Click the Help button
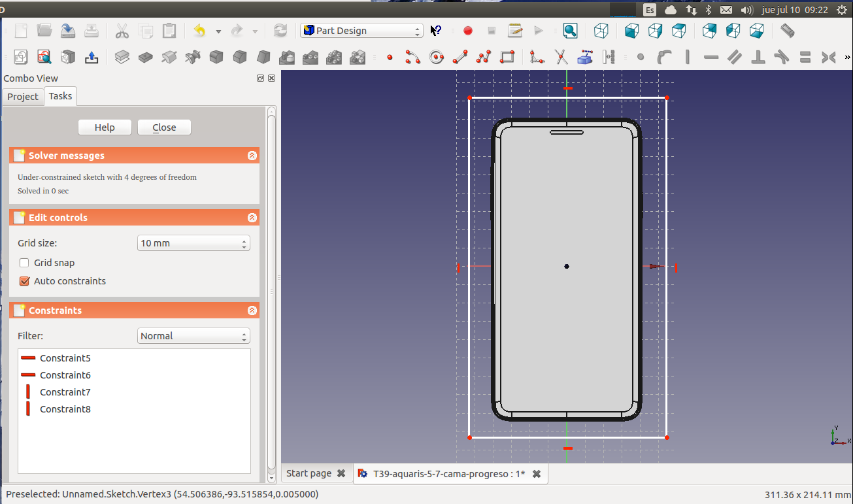This screenshot has height=504, width=853. pyautogui.click(x=105, y=127)
